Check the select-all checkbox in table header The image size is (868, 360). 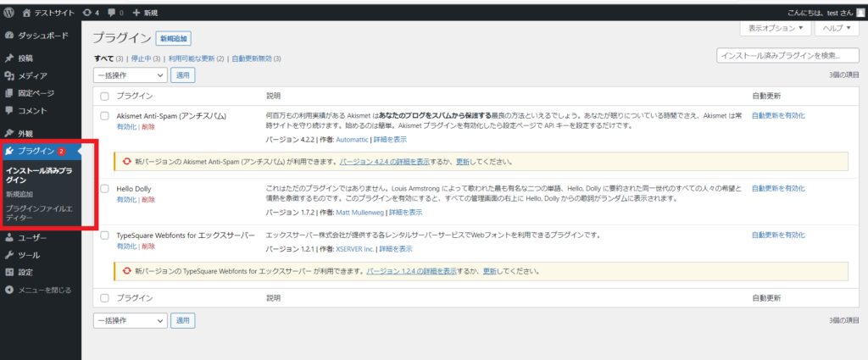pyautogui.click(x=104, y=97)
